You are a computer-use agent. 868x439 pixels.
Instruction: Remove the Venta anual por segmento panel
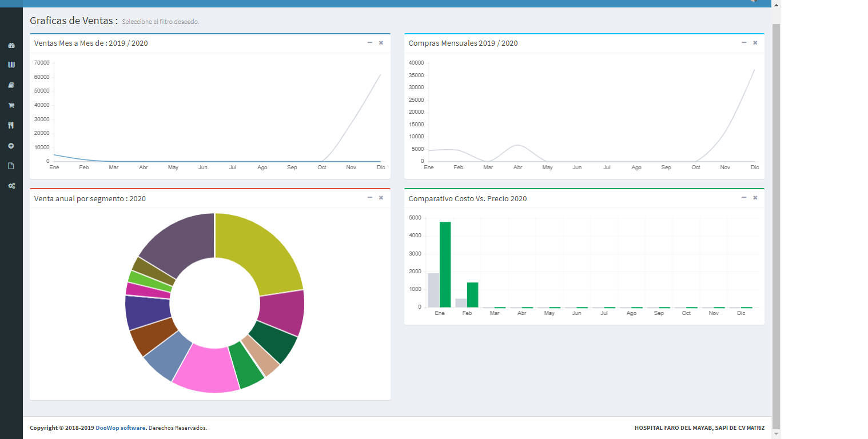point(381,198)
